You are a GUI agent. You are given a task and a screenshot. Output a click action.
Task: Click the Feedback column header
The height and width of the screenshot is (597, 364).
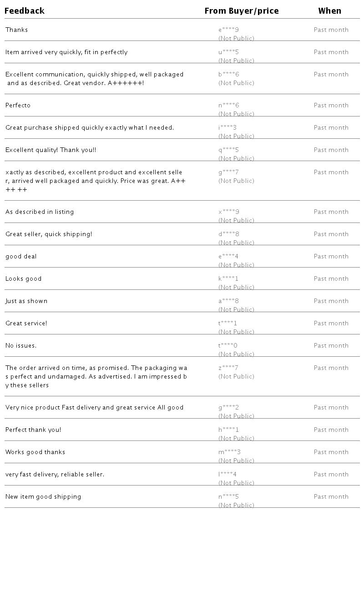click(25, 11)
